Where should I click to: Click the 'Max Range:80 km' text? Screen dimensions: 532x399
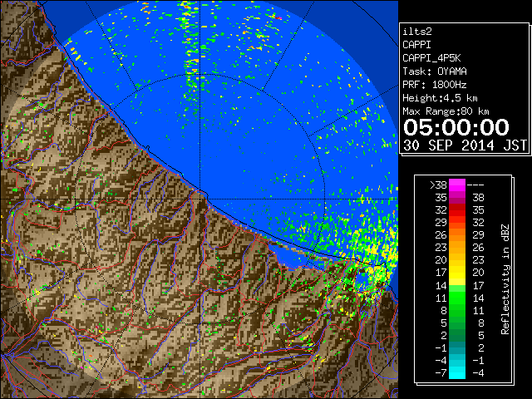click(x=446, y=111)
